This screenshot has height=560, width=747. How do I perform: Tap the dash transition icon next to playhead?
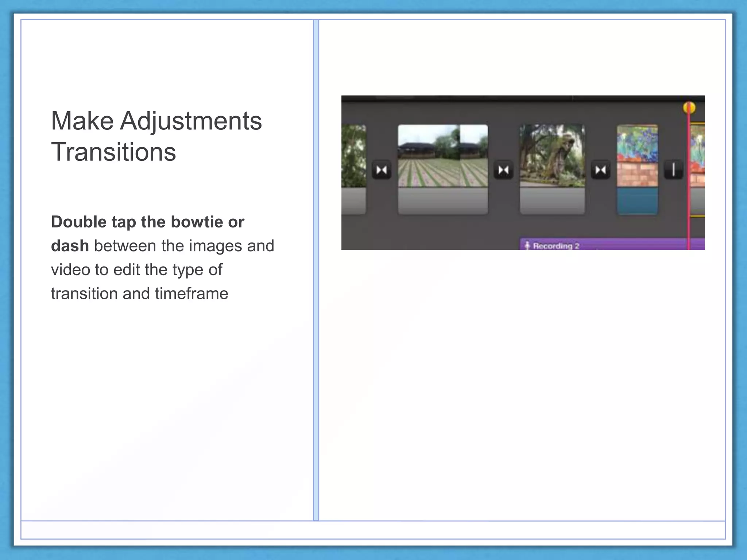pyautogui.click(x=673, y=170)
